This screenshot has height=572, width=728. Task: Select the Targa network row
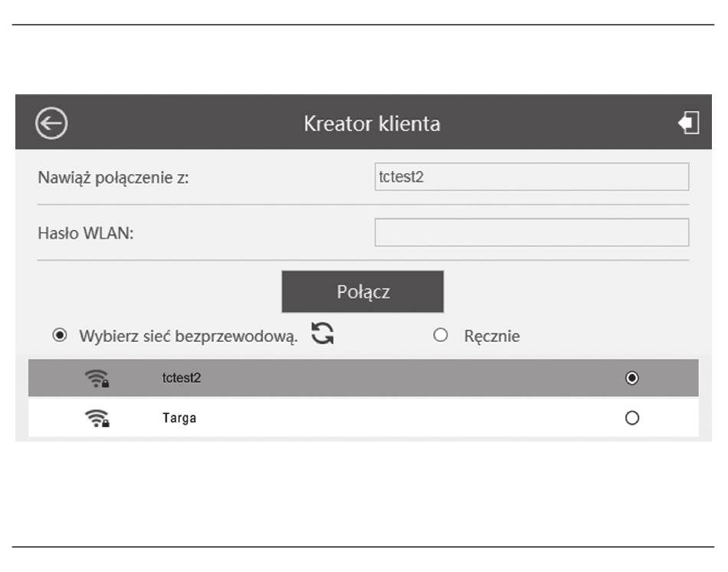(363, 418)
